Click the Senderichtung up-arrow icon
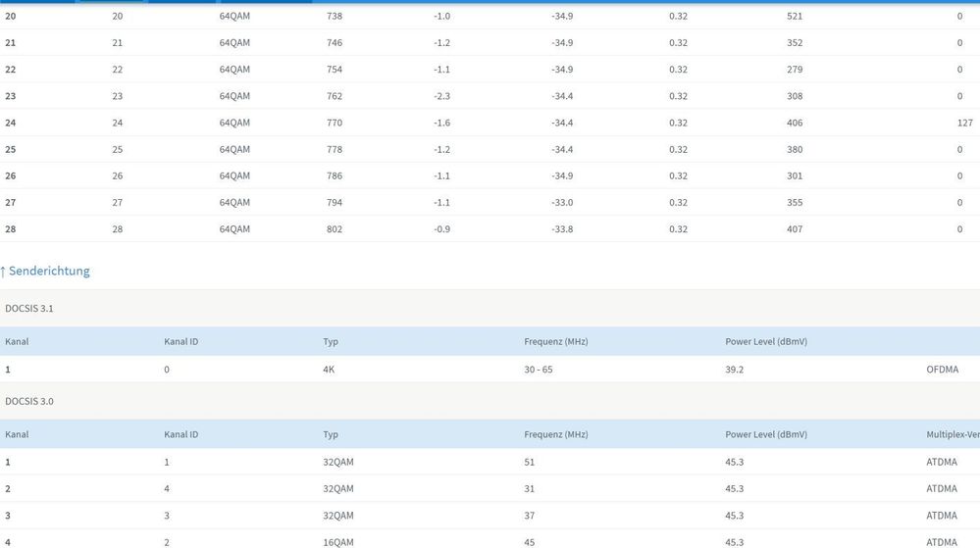This screenshot has width=980, height=548. [3, 272]
